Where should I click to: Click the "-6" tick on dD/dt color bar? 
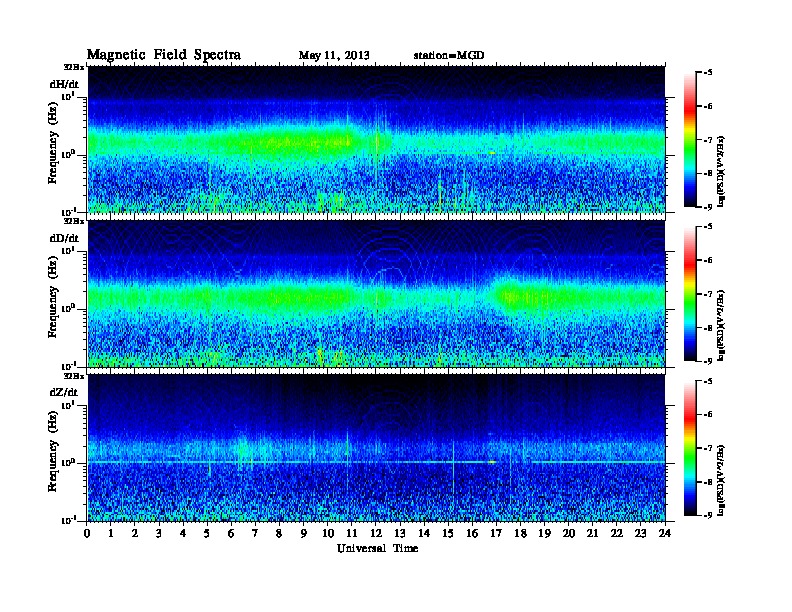(x=708, y=260)
